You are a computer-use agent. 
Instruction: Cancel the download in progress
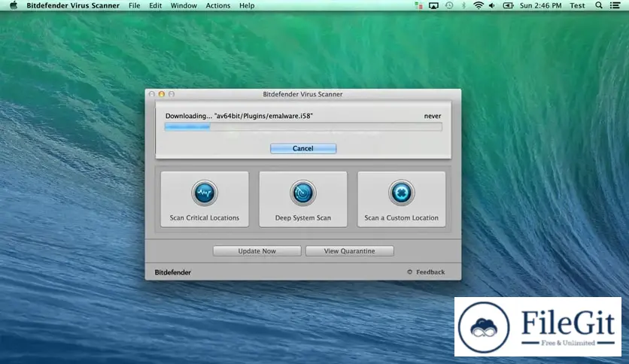tap(303, 148)
